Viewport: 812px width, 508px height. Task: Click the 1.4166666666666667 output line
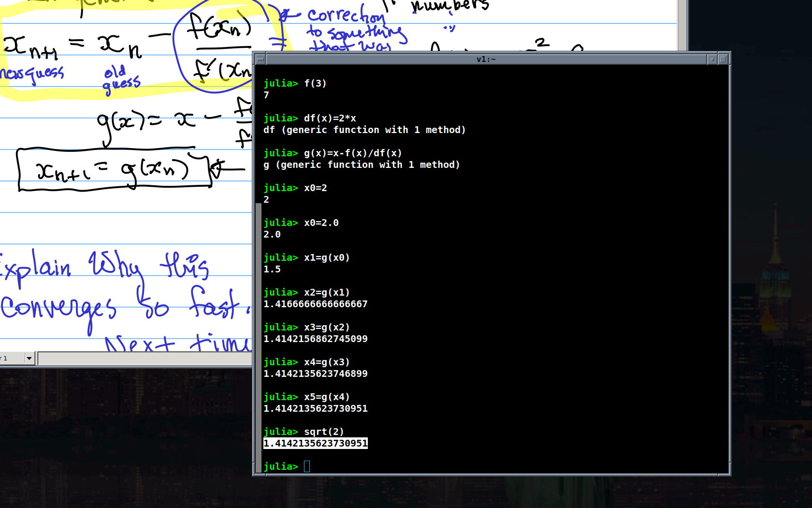[x=315, y=304]
